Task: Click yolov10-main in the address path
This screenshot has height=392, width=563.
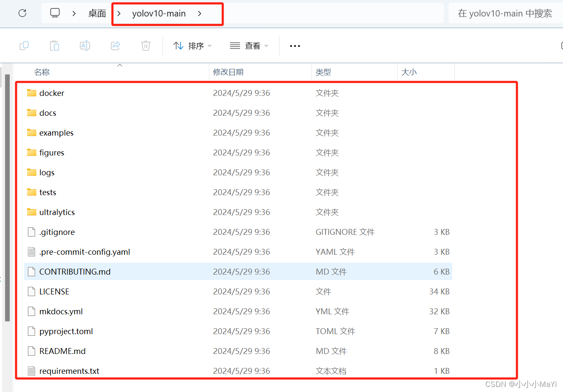Action: click(159, 14)
